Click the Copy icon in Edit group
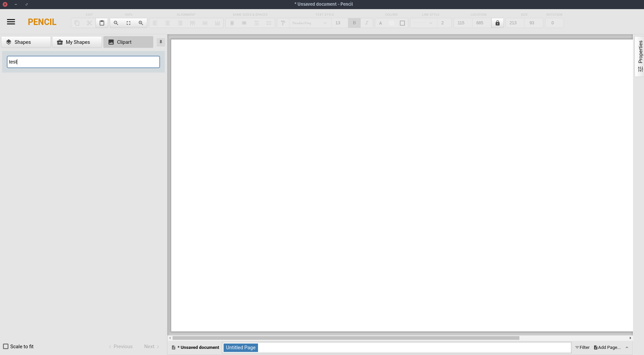The height and width of the screenshot is (355, 644). (x=77, y=23)
